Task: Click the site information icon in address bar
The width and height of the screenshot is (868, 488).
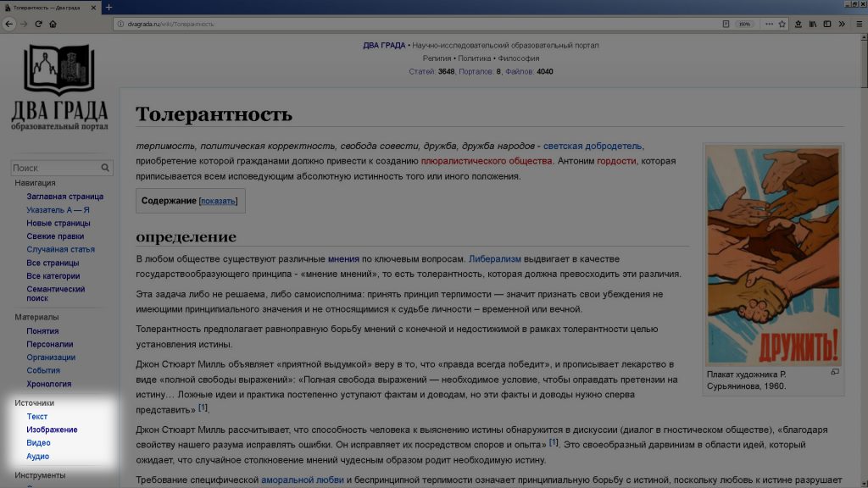Action: point(120,24)
